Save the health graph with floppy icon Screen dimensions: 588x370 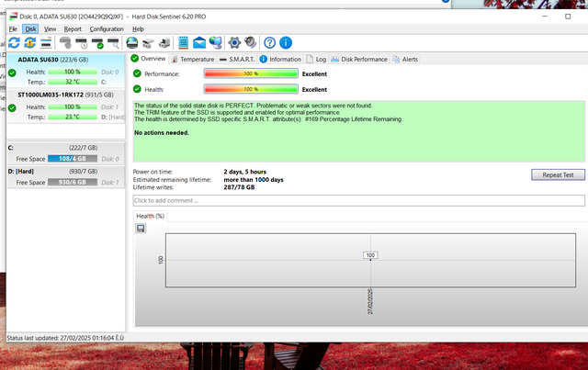click(141, 228)
